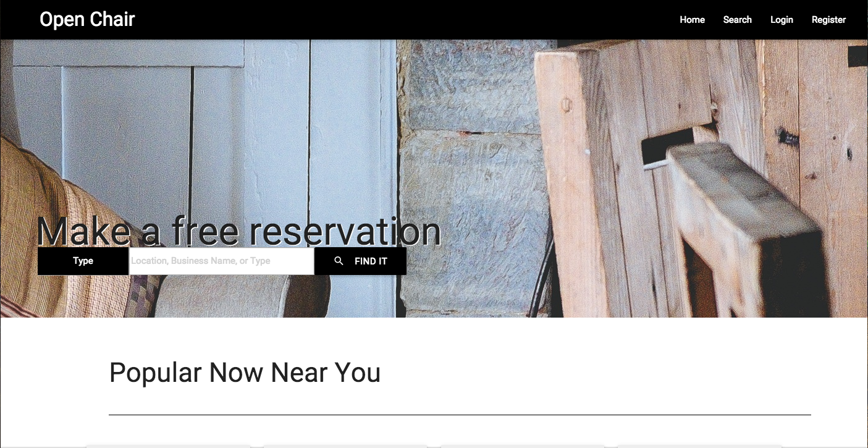Click the magnifying glass search icon
Image resolution: width=868 pixels, height=448 pixels.
(339, 261)
